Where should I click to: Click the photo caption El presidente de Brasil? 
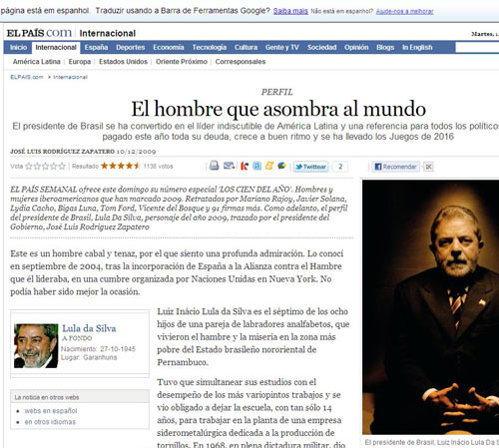point(432,443)
